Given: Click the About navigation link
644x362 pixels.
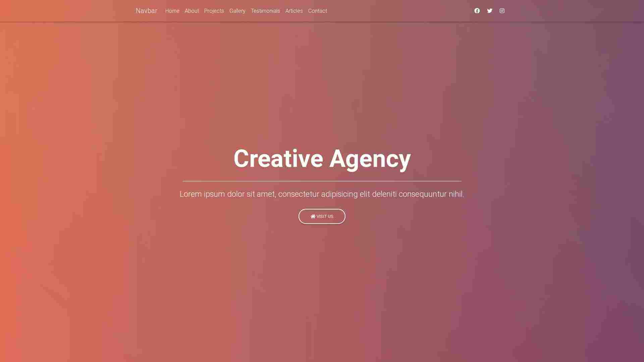Looking at the screenshot, I should click(x=192, y=11).
